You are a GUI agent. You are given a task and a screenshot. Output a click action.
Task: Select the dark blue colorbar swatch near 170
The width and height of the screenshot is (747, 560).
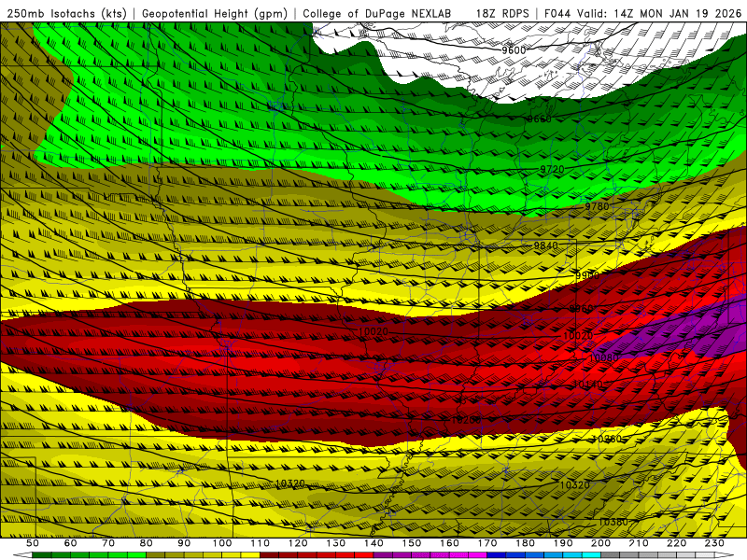tap(497, 555)
